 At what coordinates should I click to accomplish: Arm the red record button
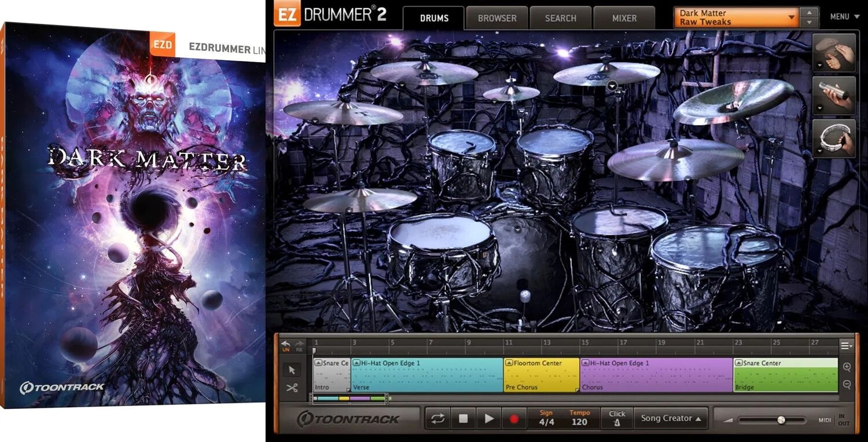click(x=514, y=419)
